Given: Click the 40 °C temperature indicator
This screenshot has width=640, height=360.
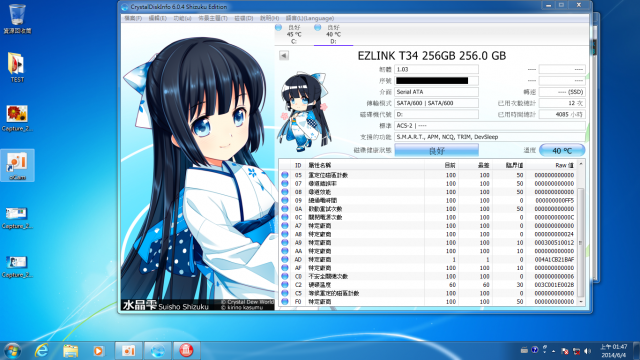Looking at the screenshot, I should [x=562, y=151].
